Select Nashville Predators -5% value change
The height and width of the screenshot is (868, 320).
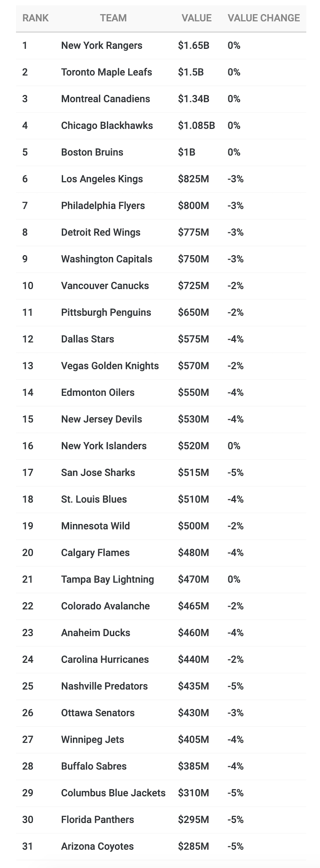tap(235, 686)
